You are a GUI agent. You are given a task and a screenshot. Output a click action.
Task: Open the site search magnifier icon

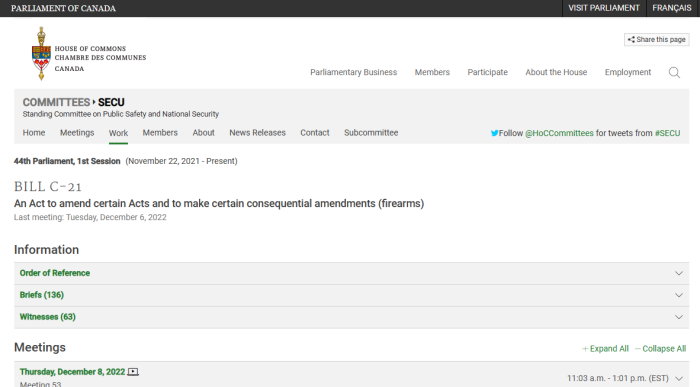(674, 72)
